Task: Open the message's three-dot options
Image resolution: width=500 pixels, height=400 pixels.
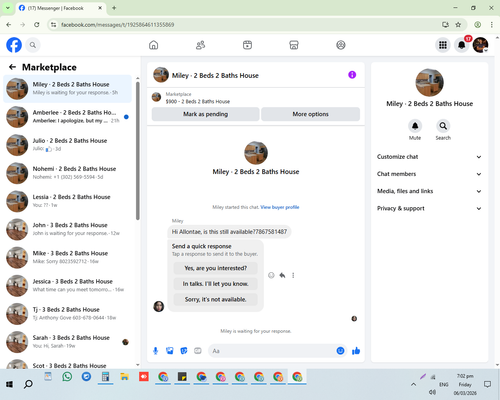Action: point(293,275)
